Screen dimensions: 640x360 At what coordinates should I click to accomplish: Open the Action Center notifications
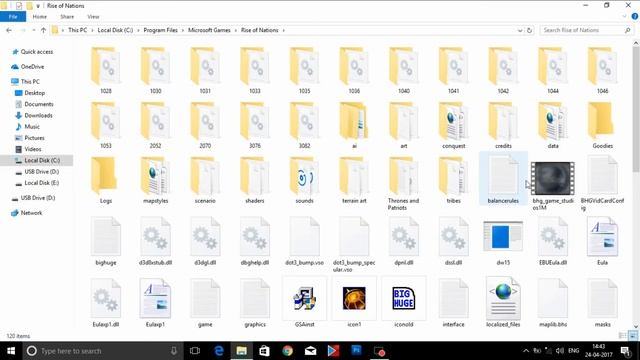[x=626, y=351]
